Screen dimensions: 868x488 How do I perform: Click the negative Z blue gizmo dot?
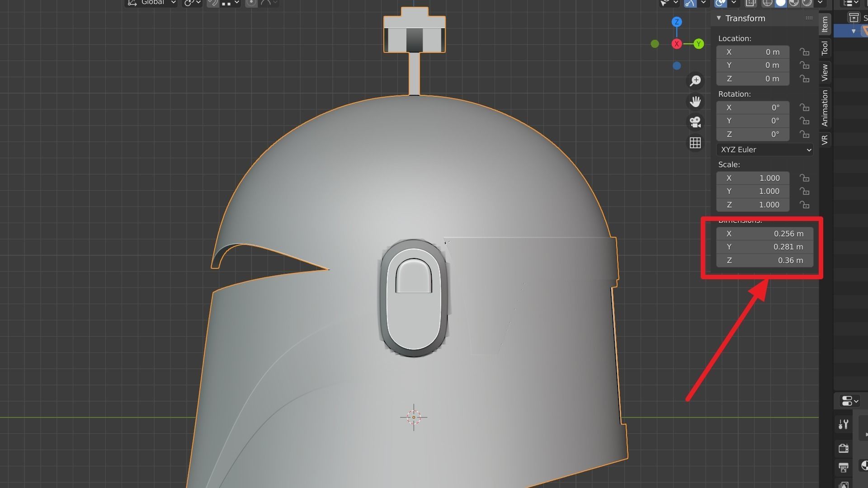pos(677,66)
